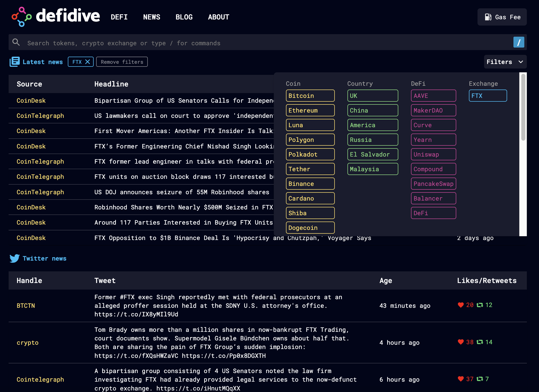The width and height of the screenshot is (539, 392).
Task: Expand the Filters dropdown chevron
Action: (x=521, y=62)
